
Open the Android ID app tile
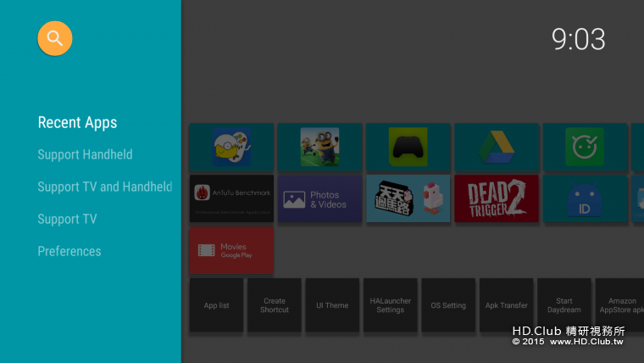click(x=585, y=198)
